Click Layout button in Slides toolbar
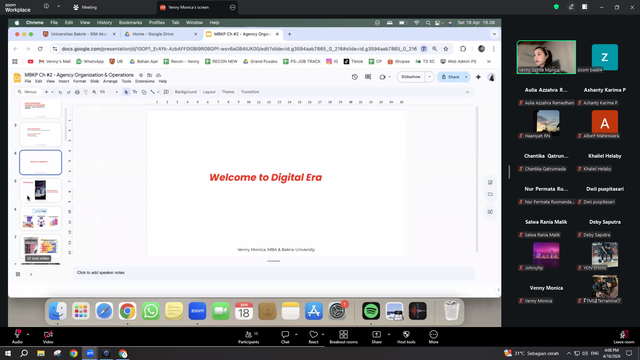The width and height of the screenshot is (640, 360). (209, 92)
